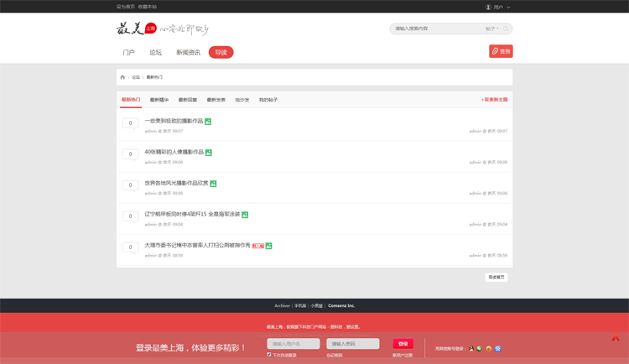This screenshot has height=364, width=629.
Task: Click the 小黑屋 footer link
Action: pos(316,305)
